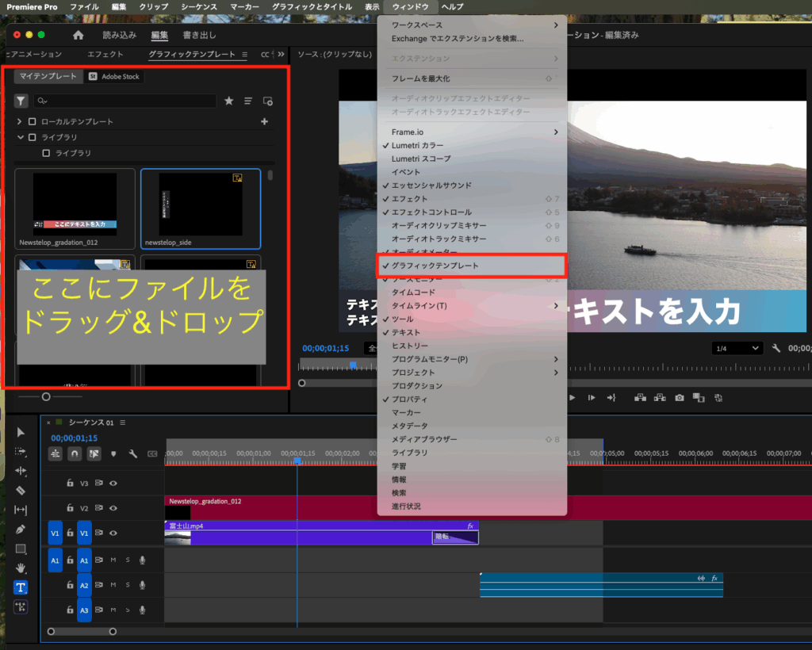
Task: Click the home icon in header
Action: [x=78, y=35]
